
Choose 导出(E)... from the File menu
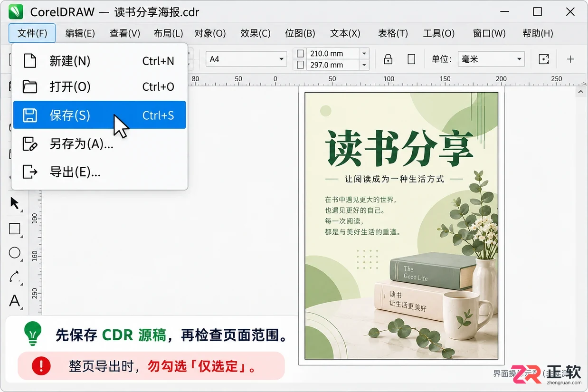99,172
